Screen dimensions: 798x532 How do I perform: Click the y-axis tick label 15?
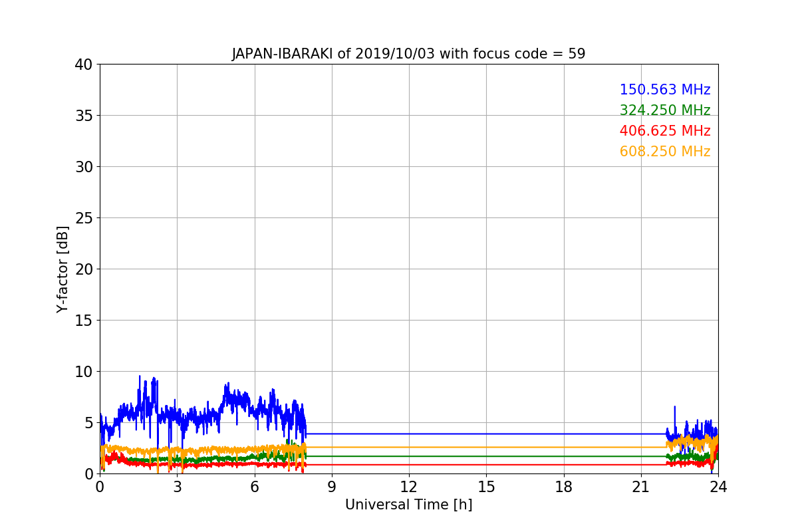[x=84, y=321]
